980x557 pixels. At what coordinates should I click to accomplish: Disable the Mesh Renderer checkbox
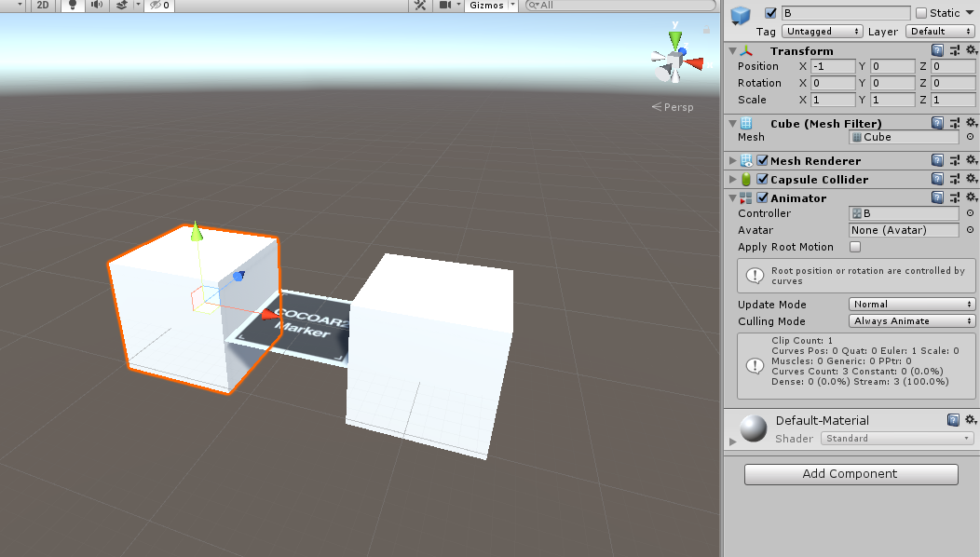[x=763, y=160]
